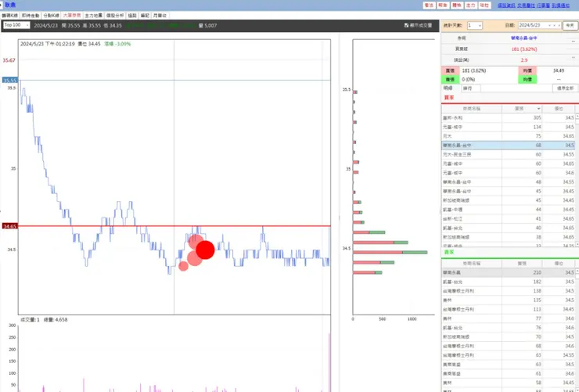The height and width of the screenshot is (392, 579).
Task: Select highlighted buyer row with 68 shares
Action: click(x=508, y=146)
